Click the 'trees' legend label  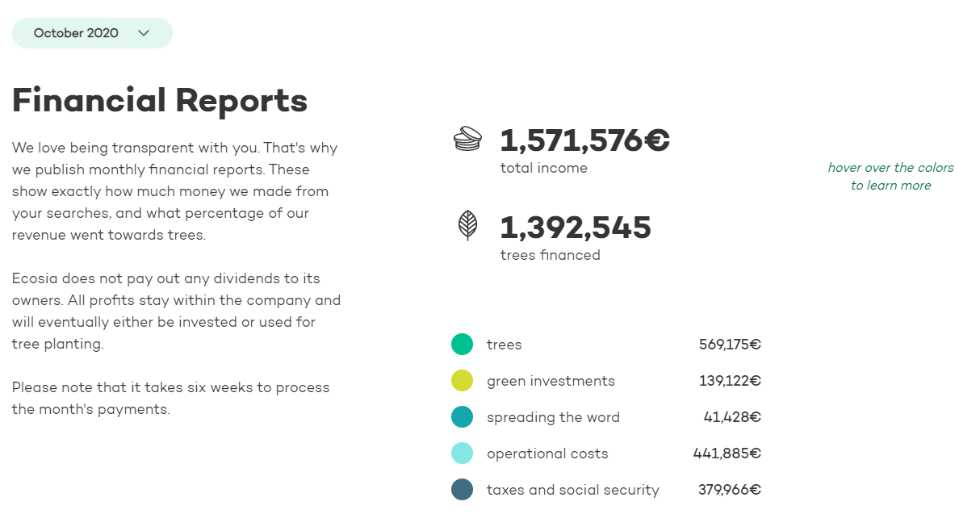(505, 345)
